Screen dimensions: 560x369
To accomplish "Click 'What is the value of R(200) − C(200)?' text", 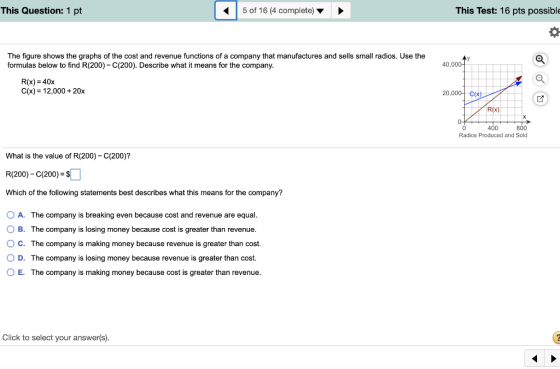I will pos(68,156).
